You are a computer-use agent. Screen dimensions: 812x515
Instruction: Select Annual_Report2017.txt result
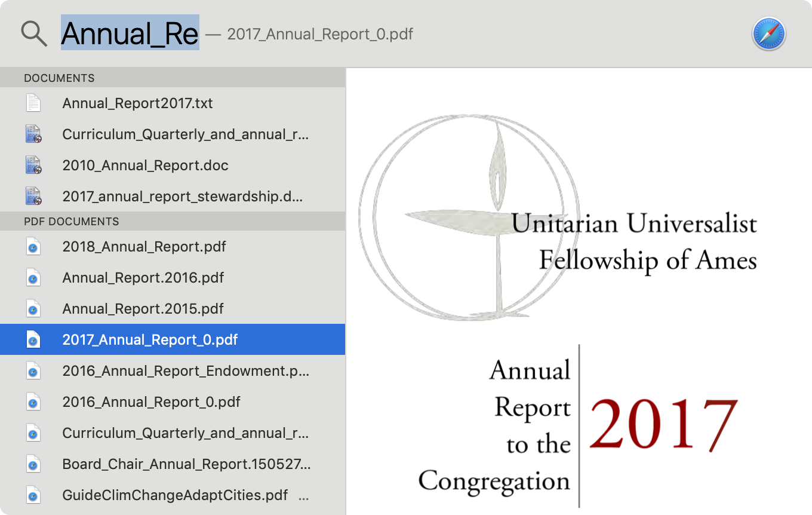(x=173, y=103)
